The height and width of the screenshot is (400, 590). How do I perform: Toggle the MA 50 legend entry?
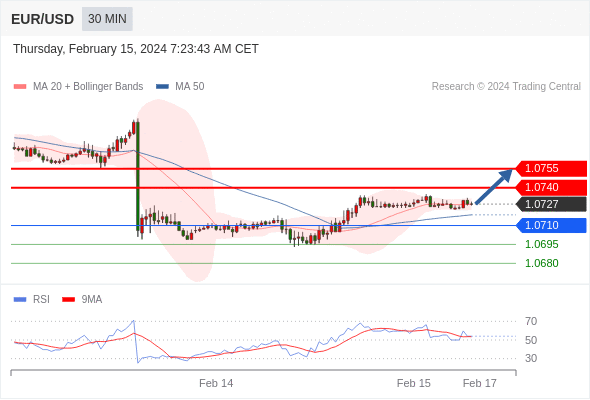coord(180,87)
